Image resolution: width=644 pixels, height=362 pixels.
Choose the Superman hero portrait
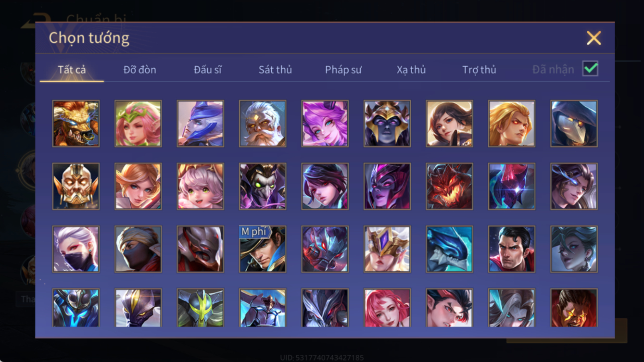(512, 250)
